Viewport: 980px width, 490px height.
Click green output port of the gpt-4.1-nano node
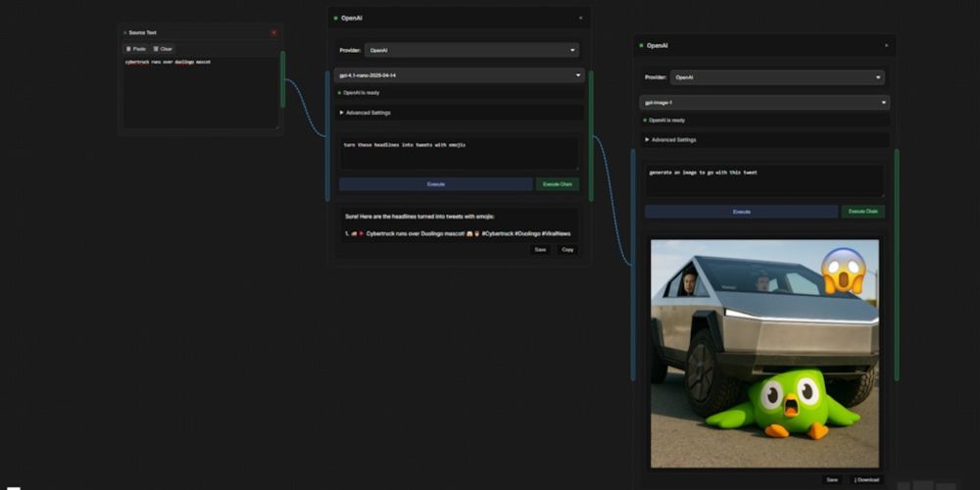pos(591,136)
